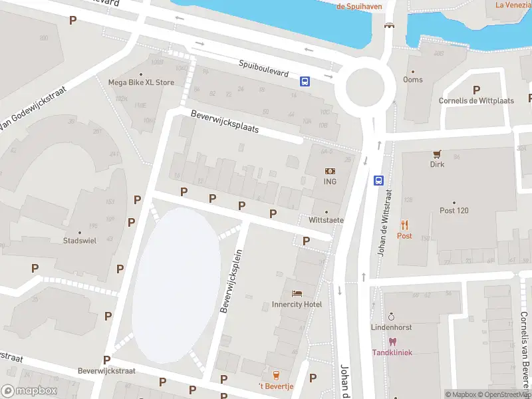Open the Mapbox logo link
The height and width of the screenshot is (399, 532).
(29, 391)
